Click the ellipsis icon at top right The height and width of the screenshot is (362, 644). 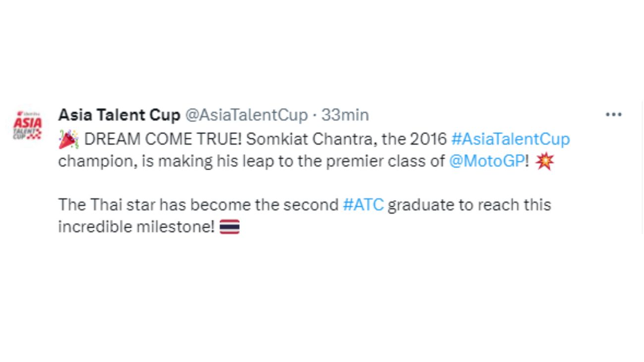[614, 114]
